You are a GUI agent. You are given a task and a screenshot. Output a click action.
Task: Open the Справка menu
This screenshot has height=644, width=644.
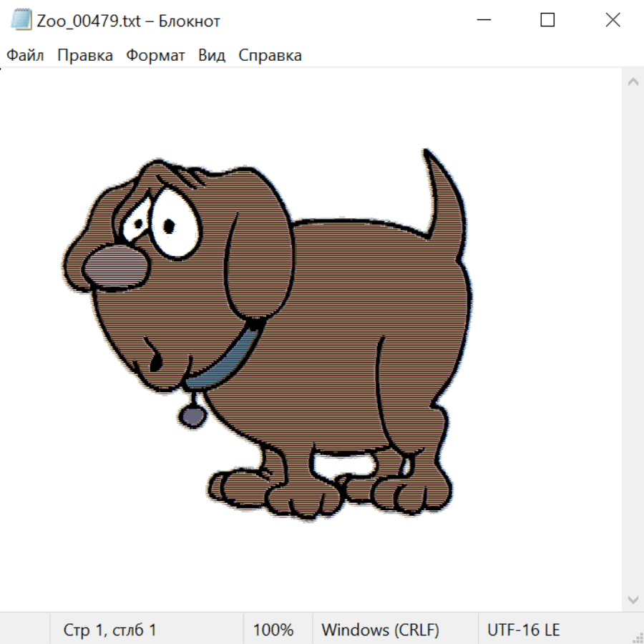[x=270, y=56]
